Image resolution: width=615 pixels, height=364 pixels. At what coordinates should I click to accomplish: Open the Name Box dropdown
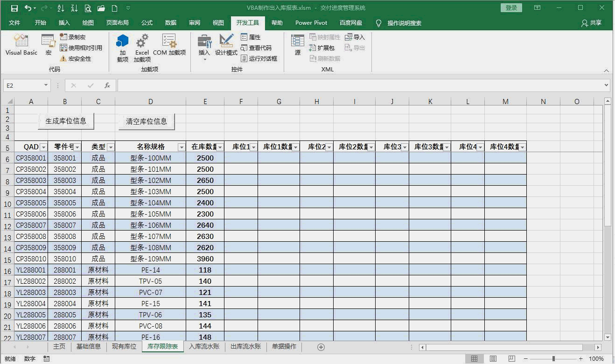pyautogui.click(x=46, y=85)
